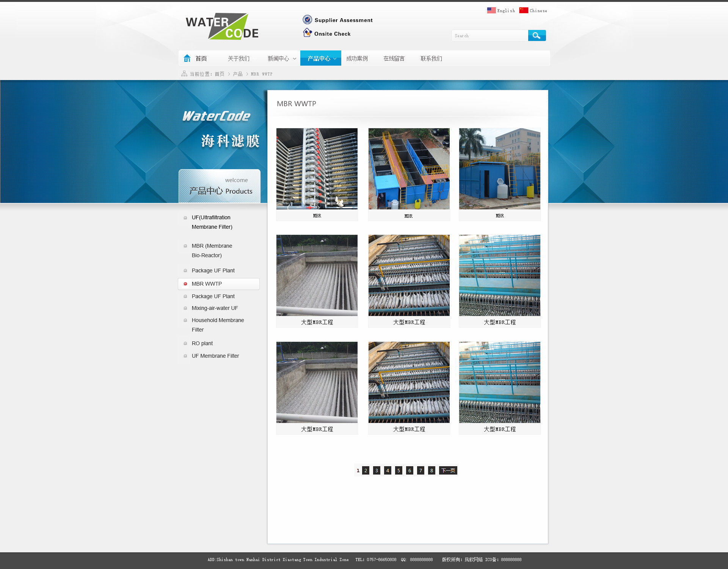Jump to page 5 in pagination
Screen dimensions: 728x569
tap(399, 470)
